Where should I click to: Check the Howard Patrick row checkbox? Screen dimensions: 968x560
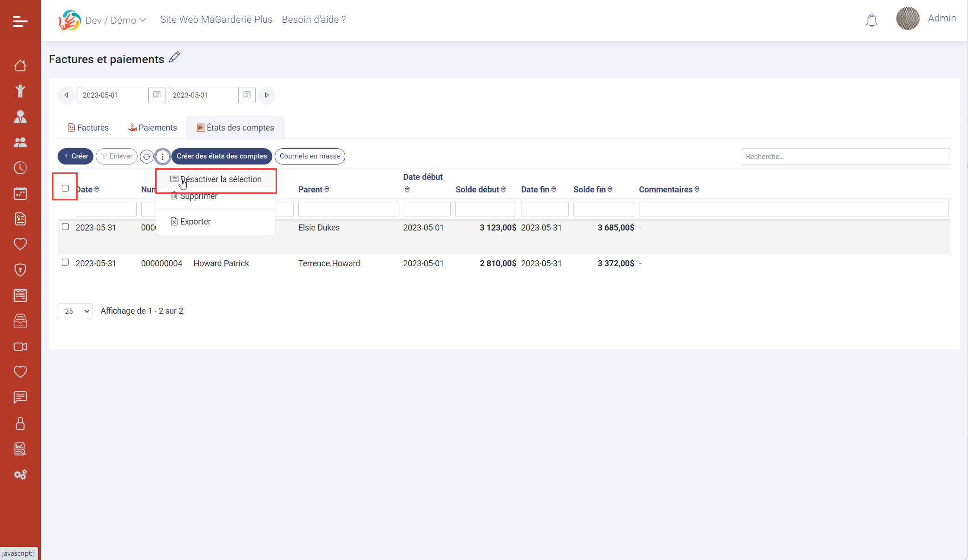point(65,263)
